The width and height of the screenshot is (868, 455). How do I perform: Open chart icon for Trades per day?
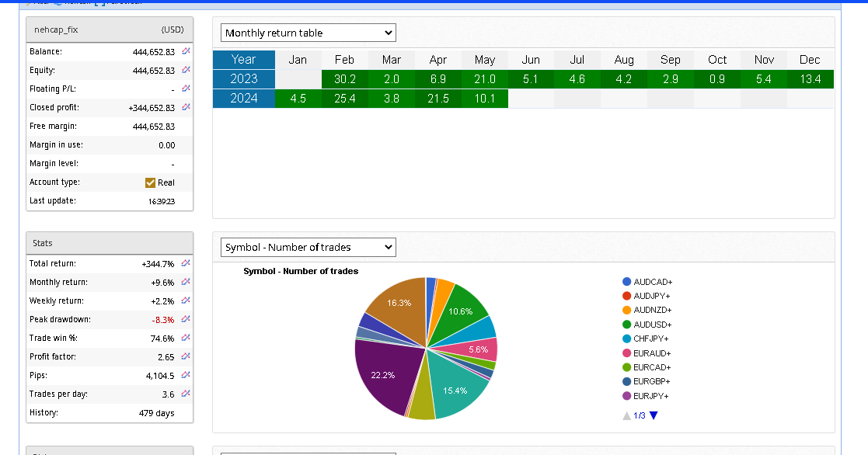click(x=186, y=394)
